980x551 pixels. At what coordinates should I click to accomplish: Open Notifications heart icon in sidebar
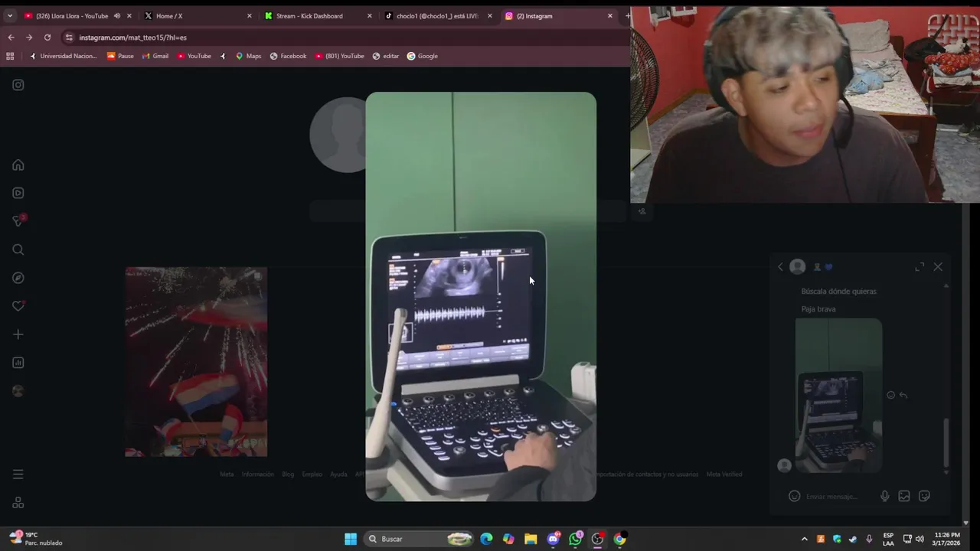pyautogui.click(x=18, y=306)
